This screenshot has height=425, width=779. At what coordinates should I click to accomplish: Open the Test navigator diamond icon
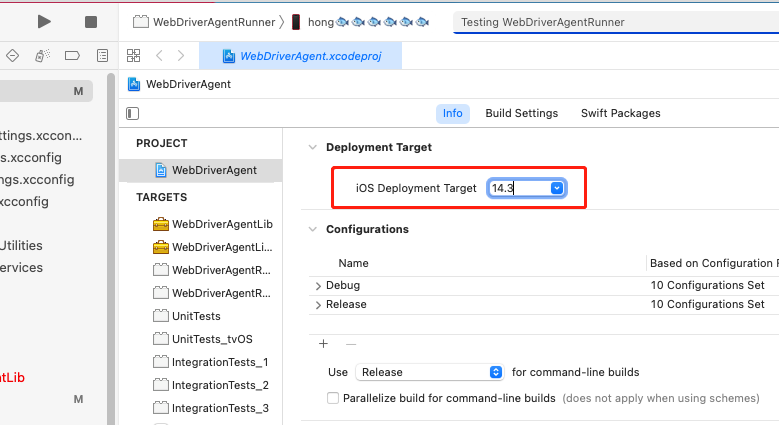12,56
